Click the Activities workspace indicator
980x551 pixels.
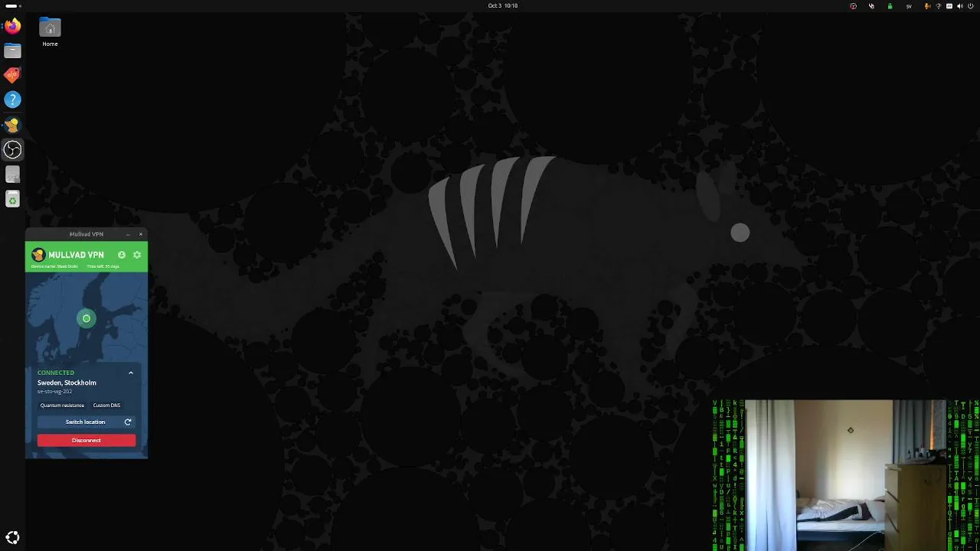[x=13, y=5]
